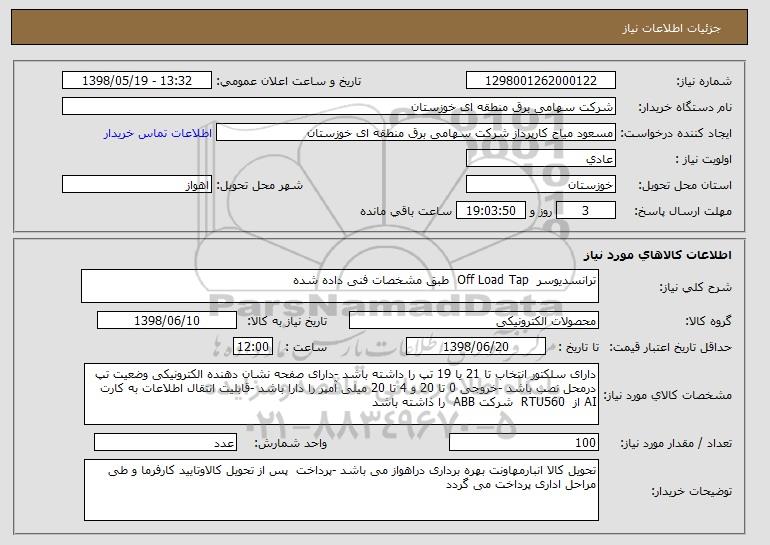This screenshot has height=545, width=770.
Task: Click the goods specifications text area mentioning RTU560
Action: coord(342,394)
